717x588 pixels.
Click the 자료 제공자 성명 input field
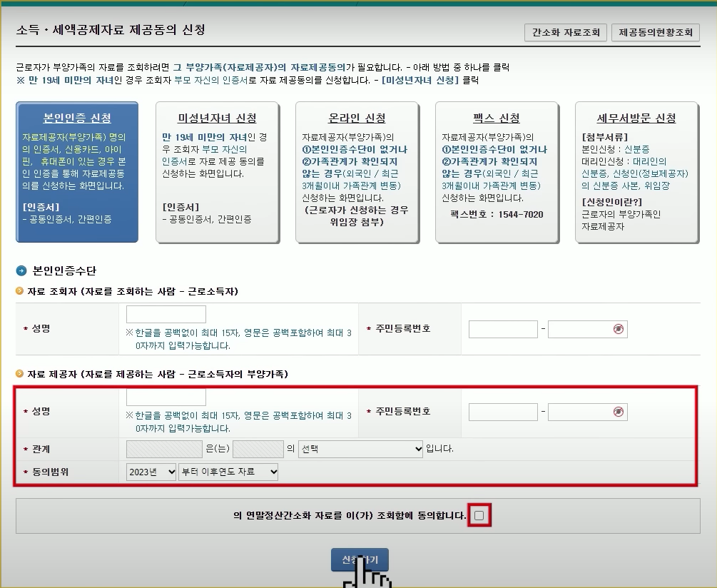coord(166,397)
